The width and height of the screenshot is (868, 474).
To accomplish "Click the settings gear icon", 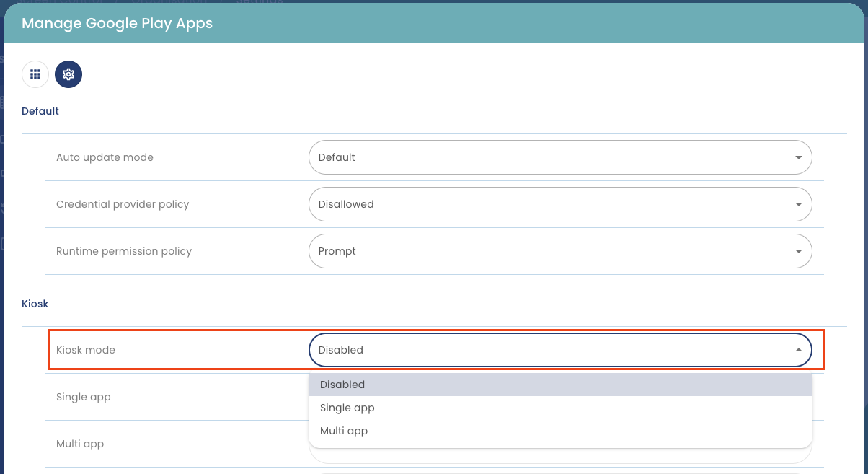I will (x=68, y=74).
